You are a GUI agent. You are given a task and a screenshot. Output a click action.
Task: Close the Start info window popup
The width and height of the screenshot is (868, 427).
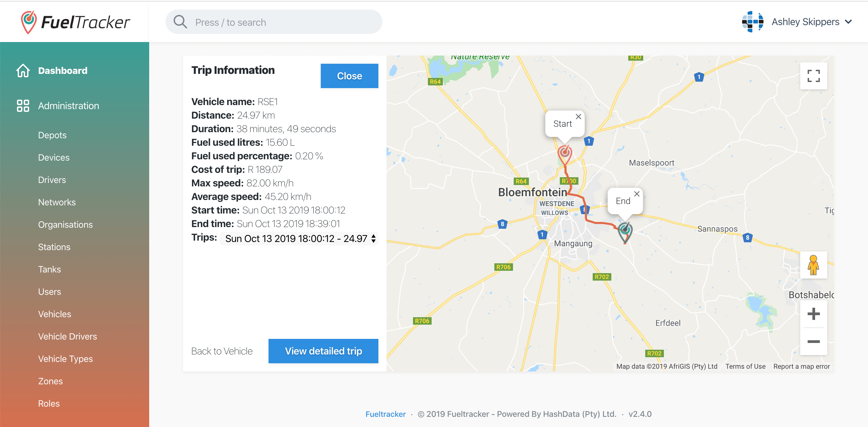point(578,117)
